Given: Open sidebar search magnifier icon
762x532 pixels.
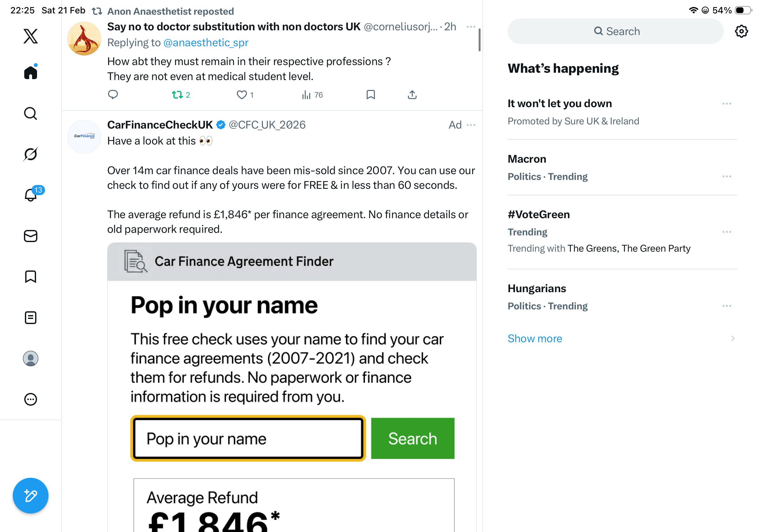Looking at the screenshot, I should coord(31,114).
